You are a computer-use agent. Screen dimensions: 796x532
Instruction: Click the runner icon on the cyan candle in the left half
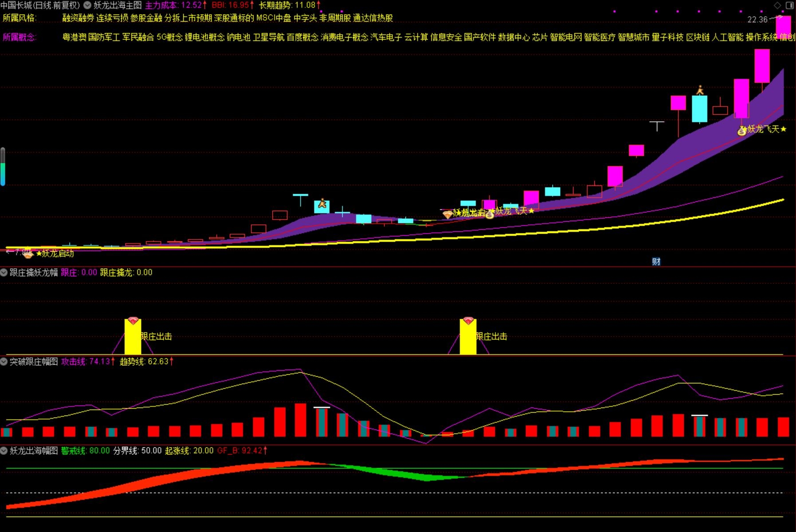click(x=322, y=203)
